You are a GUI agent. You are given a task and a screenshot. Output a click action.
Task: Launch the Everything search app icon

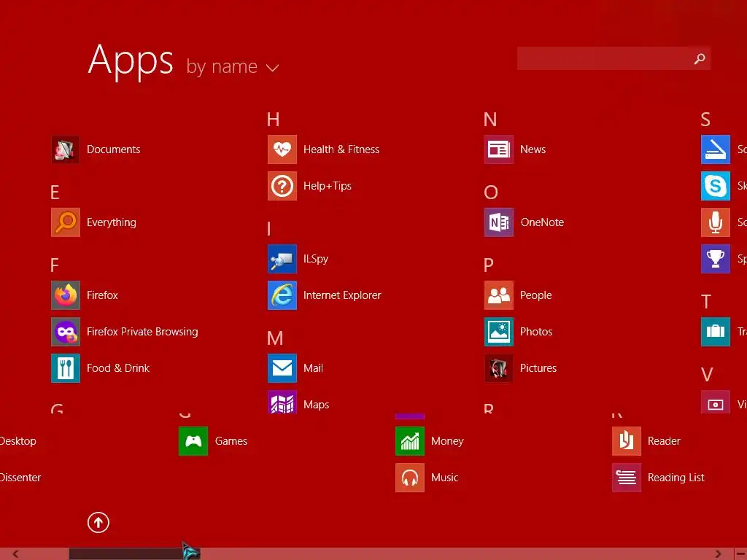[x=65, y=222]
